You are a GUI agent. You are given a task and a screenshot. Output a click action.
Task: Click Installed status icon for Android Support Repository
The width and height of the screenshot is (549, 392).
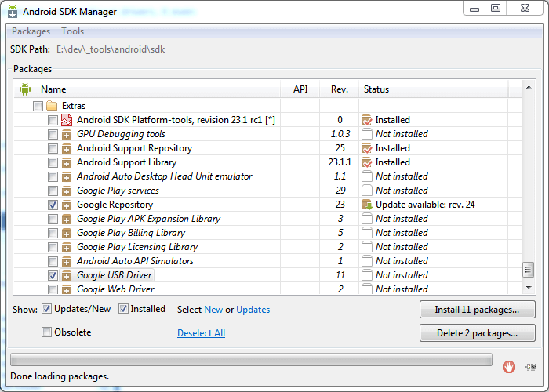[x=366, y=148]
